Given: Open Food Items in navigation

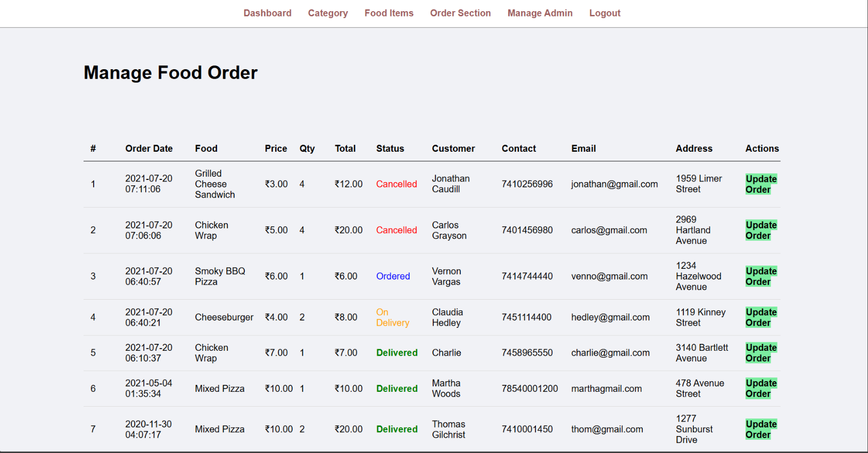Looking at the screenshot, I should pyautogui.click(x=389, y=13).
